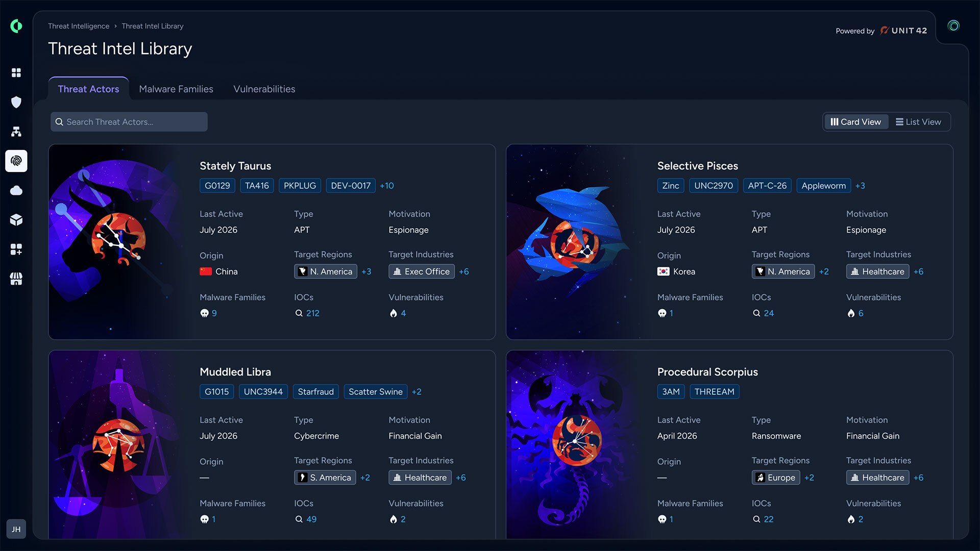Show +6 more industries for Stately Taurus

point(464,271)
